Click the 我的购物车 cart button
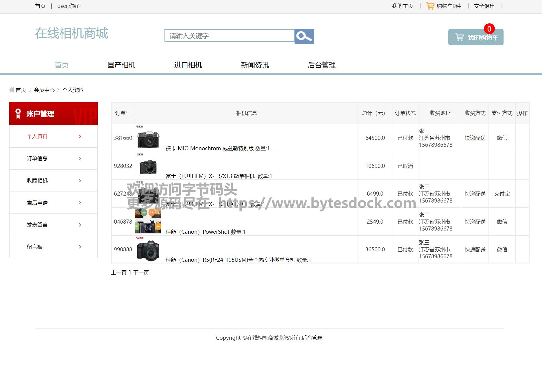Image resolution: width=542 pixels, height=392 pixels. 476,37
